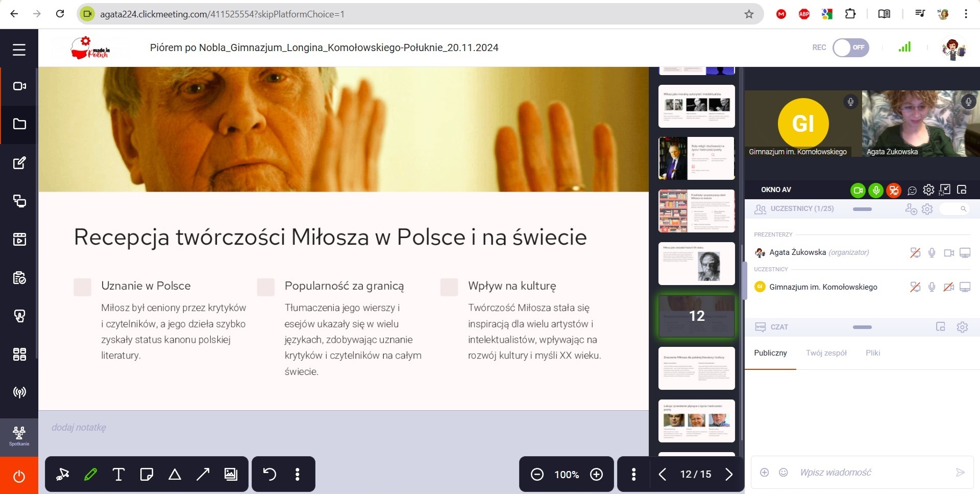Select the Text tool
Image resolution: width=980 pixels, height=494 pixels.
(x=118, y=475)
